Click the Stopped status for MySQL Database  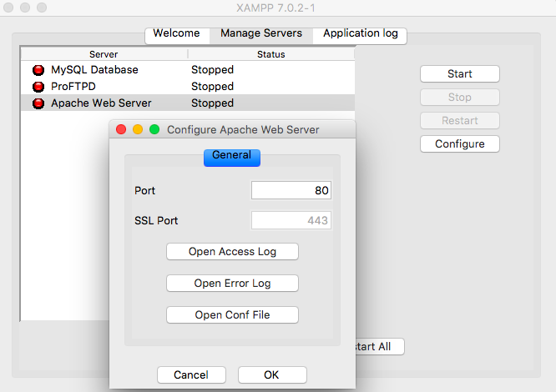pos(212,70)
